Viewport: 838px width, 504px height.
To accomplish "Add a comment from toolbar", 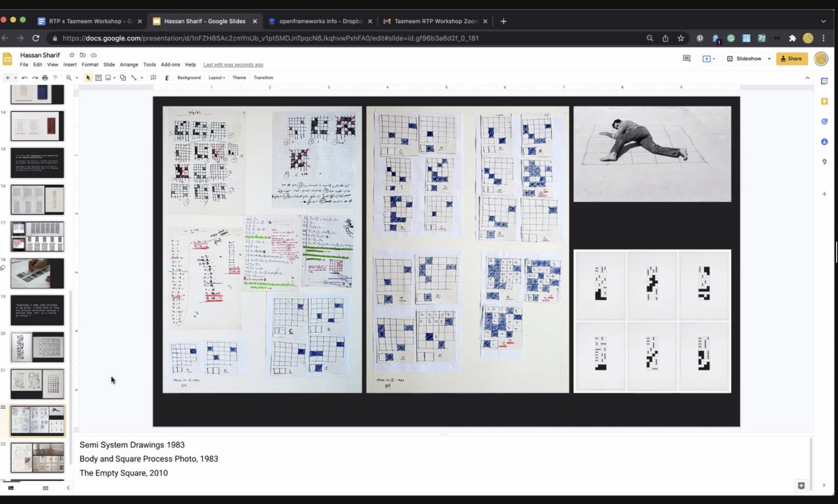I will coord(153,77).
